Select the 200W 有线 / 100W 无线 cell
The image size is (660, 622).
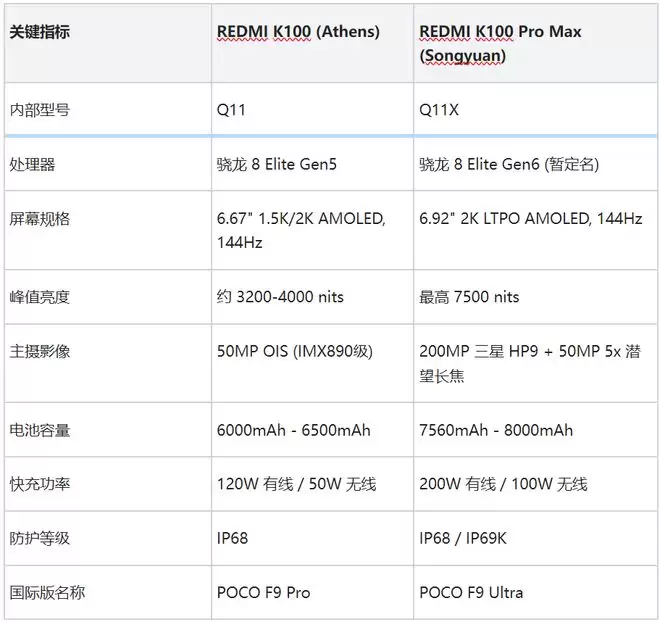[503, 484]
